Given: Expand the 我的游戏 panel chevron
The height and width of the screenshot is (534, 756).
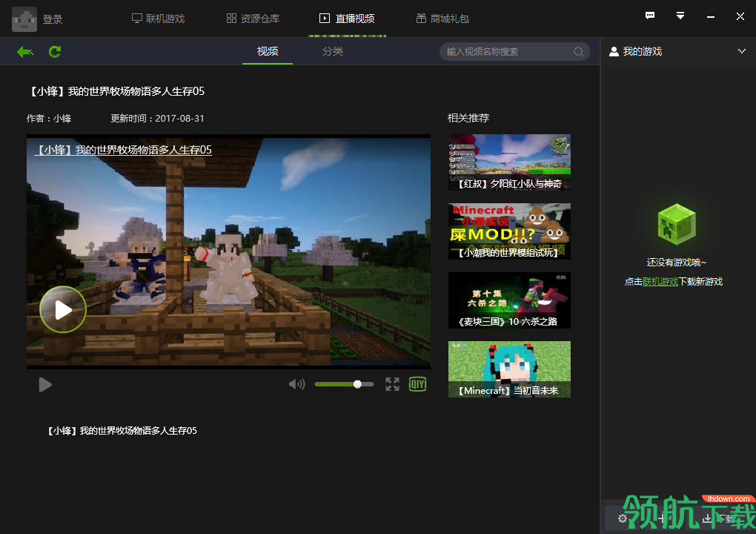Looking at the screenshot, I should coord(741,51).
